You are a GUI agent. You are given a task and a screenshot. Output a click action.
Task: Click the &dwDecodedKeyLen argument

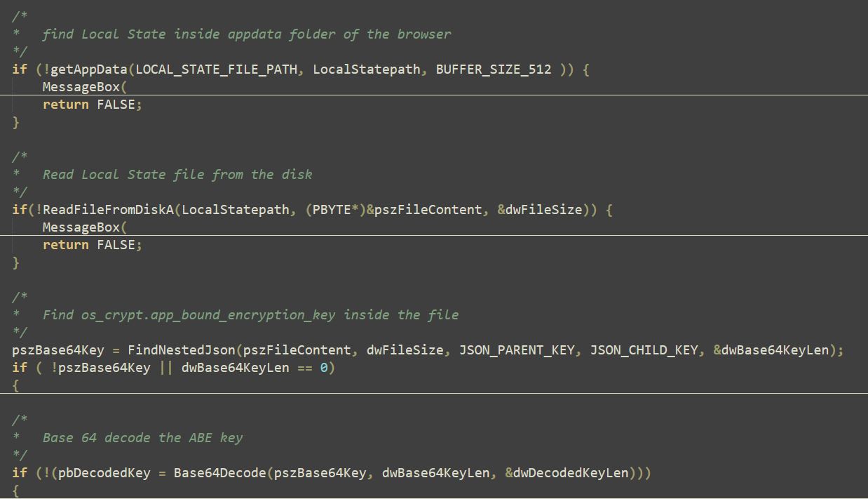coord(567,473)
